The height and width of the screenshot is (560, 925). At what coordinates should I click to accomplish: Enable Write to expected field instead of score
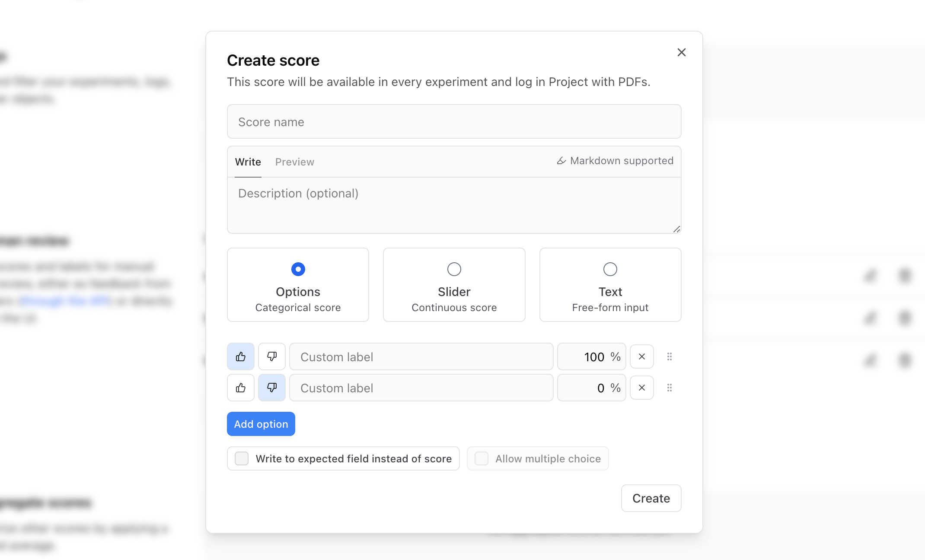[241, 458]
